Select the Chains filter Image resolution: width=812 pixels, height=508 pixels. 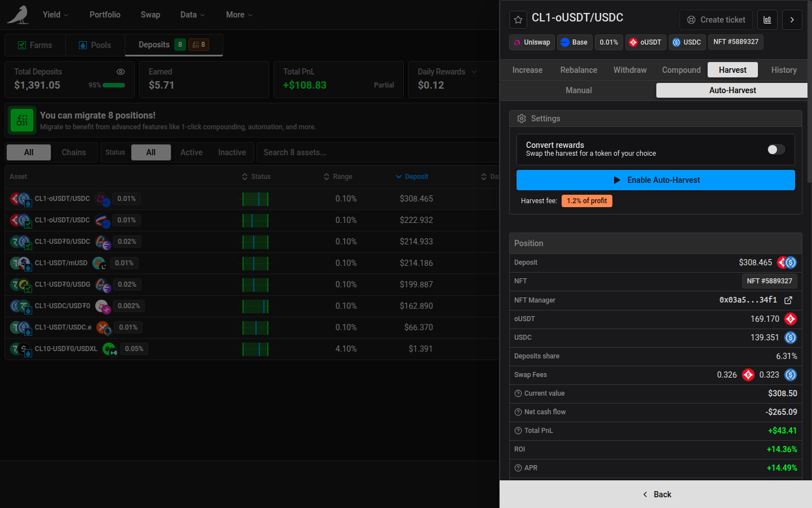74,152
